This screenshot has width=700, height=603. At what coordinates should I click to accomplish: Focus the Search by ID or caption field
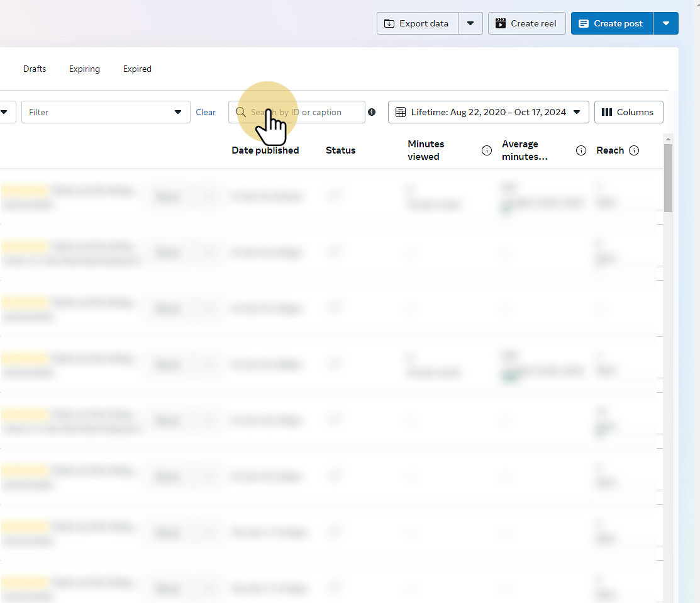click(297, 112)
